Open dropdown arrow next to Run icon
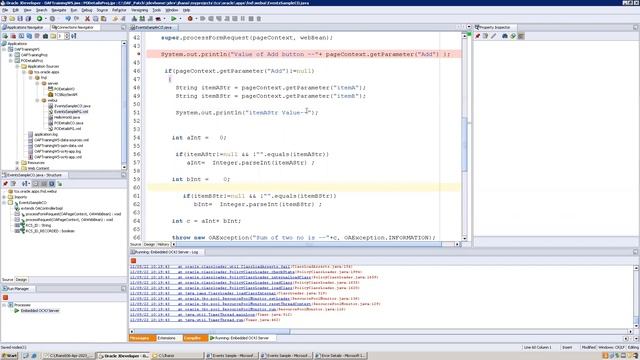This screenshot has height=360, width=640. [x=180, y=18]
